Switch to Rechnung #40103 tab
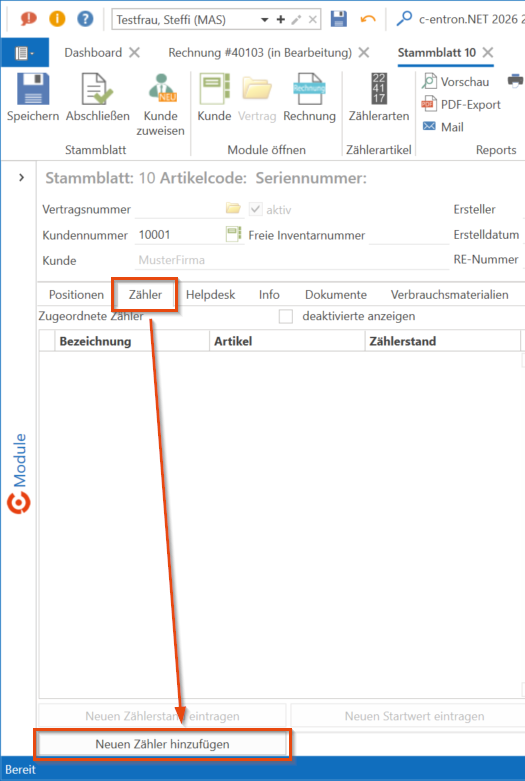The width and height of the screenshot is (525, 781). 260,53
